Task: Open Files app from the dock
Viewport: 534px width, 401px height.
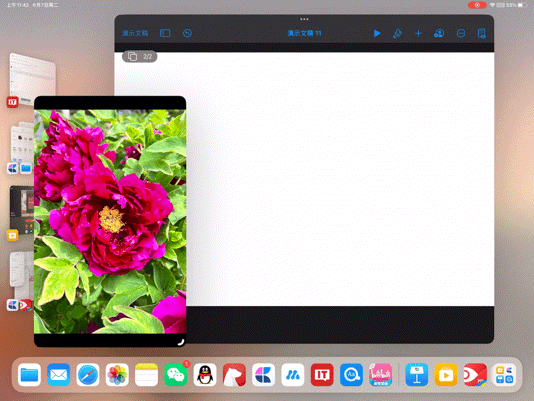Action: pos(29,375)
